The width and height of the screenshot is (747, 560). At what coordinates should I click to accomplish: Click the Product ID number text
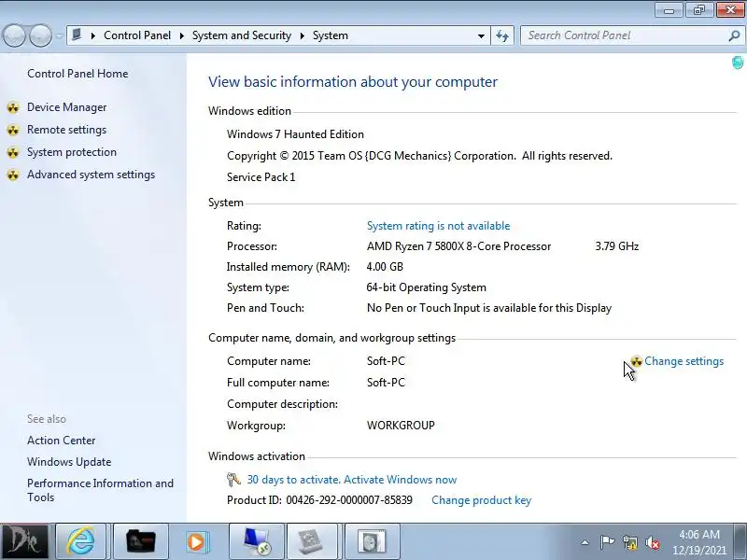click(349, 500)
